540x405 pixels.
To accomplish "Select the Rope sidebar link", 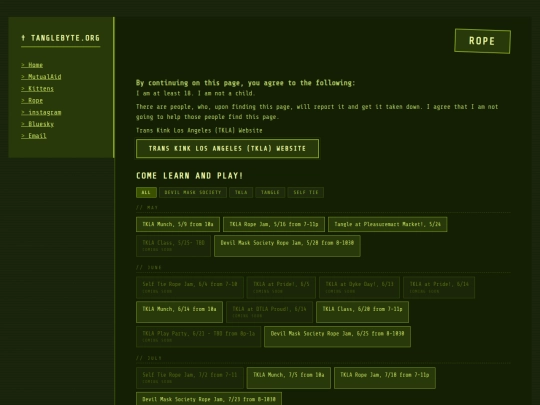I will [32, 101].
